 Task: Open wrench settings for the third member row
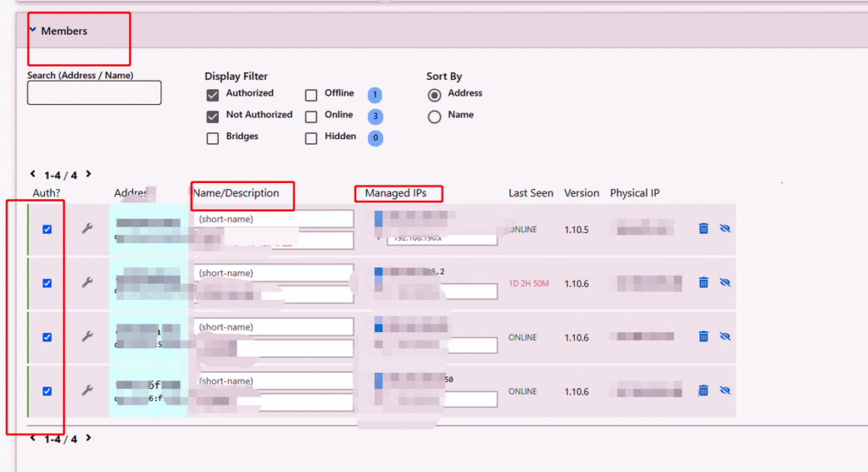[x=86, y=336]
